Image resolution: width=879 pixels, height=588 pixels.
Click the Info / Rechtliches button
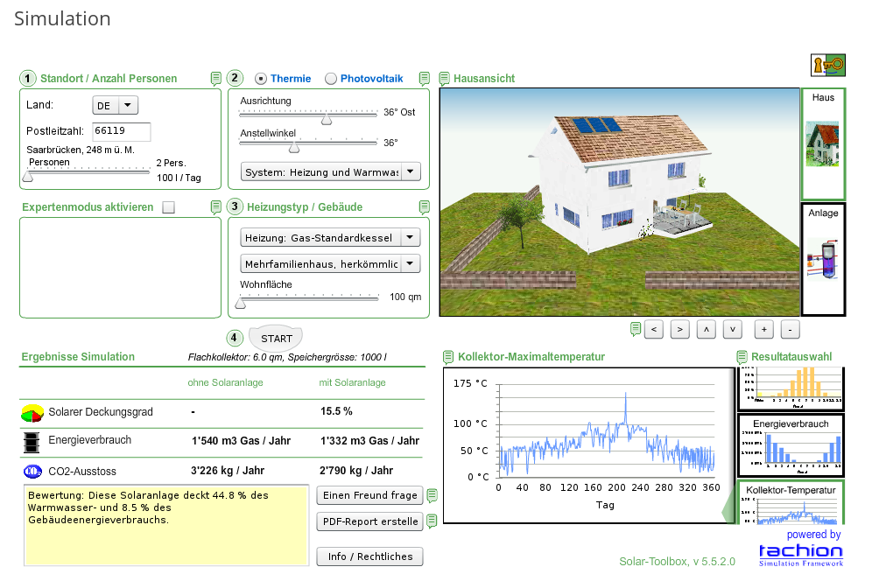coord(369,556)
